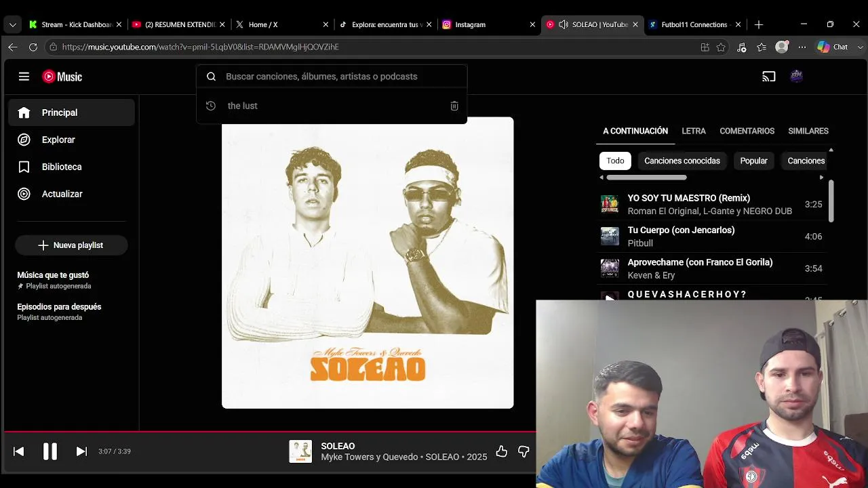868x488 pixels.
Task: Switch to the COMENTARIOS tab
Action: (747, 131)
